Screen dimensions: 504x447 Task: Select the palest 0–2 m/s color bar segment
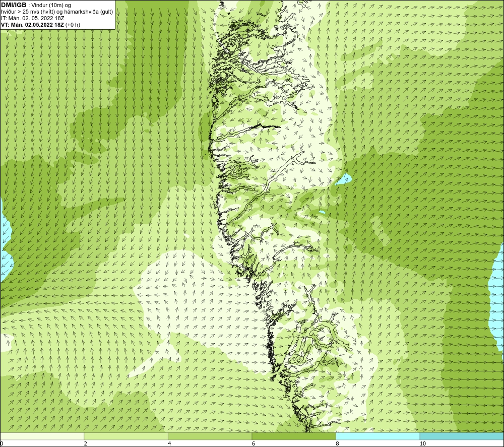42,436
